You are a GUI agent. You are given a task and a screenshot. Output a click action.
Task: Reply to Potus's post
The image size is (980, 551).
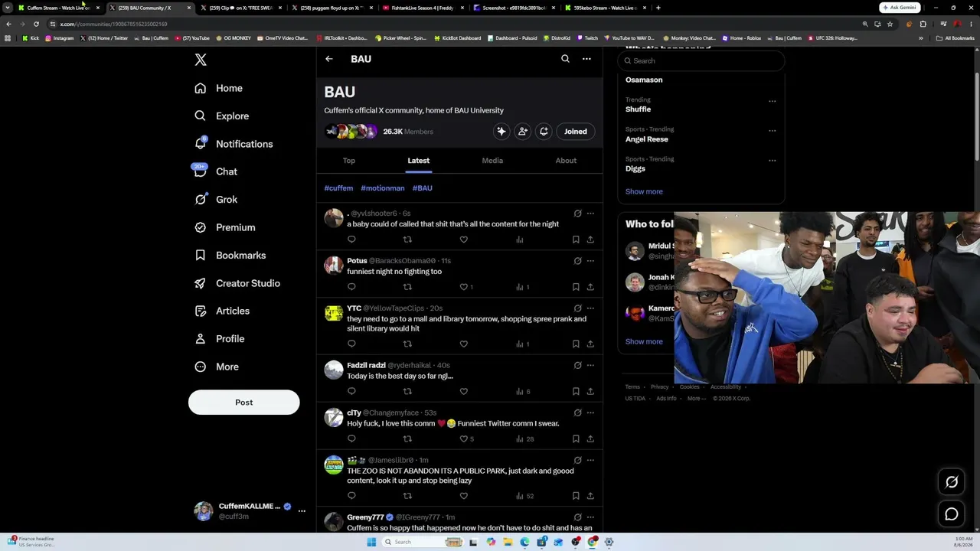coord(351,287)
